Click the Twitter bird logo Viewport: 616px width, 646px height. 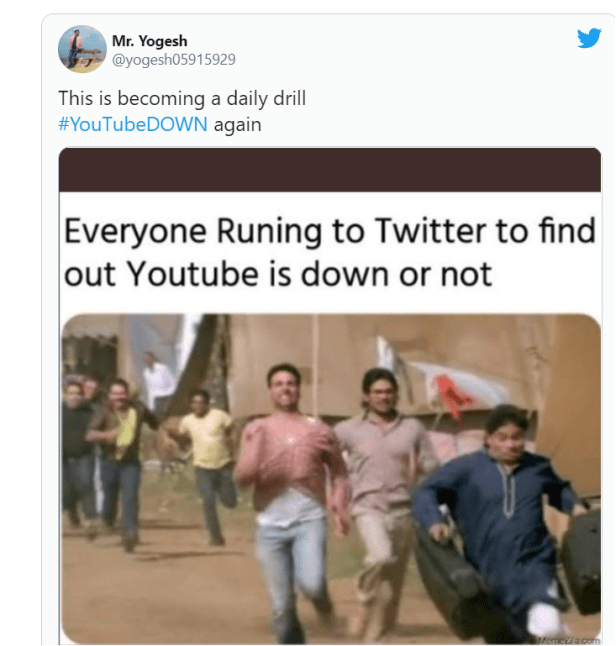[589, 38]
